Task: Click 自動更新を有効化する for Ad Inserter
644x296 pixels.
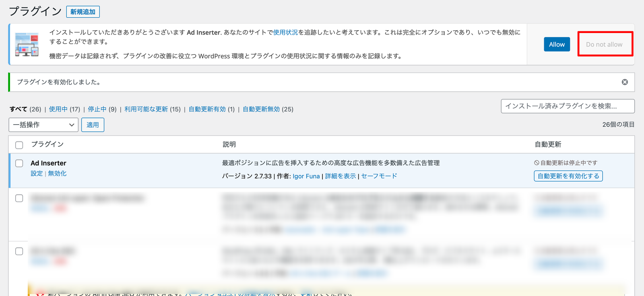Action: [x=568, y=176]
